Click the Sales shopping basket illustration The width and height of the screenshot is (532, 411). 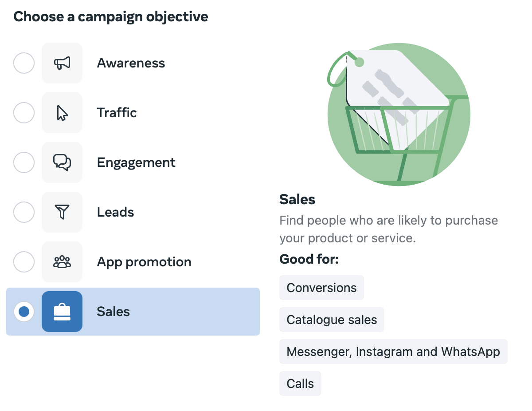click(398, 115)
